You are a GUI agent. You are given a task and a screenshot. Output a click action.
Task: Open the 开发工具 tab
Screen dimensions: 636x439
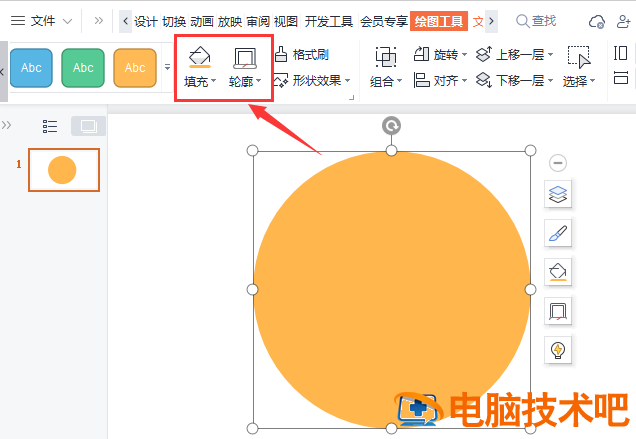pyautogui.click(x=329, y=21)
